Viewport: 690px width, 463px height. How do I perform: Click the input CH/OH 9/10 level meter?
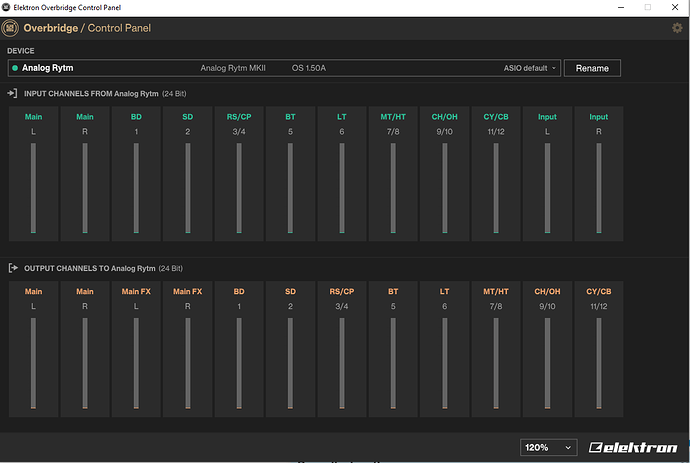click(444, 188)
